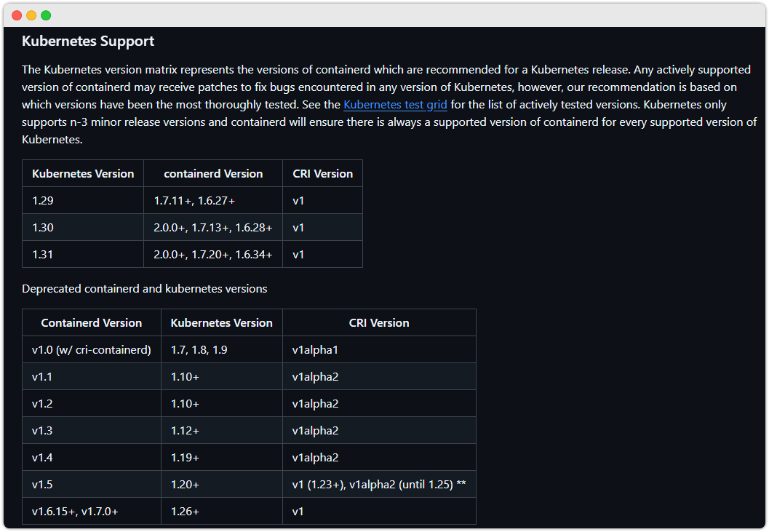Image resolution: width=769 pixels, height=532 pixels.
Task: Click the 'Kubernetes Version' header in first table
Action: click(83, 173)
